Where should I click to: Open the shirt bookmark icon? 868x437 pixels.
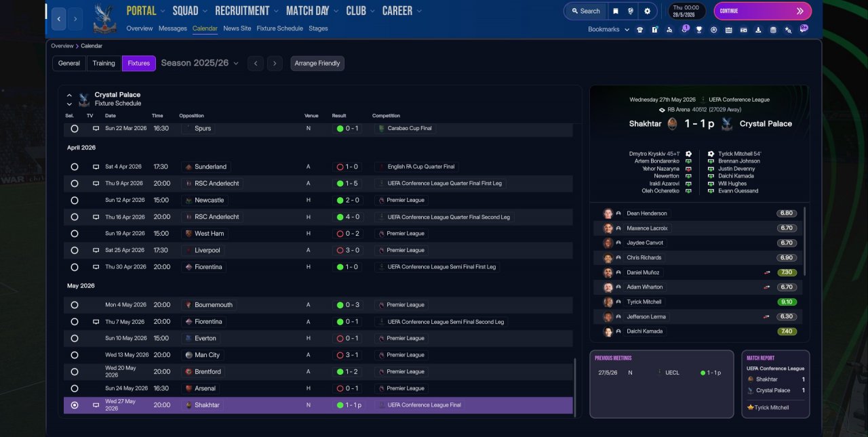639,30
